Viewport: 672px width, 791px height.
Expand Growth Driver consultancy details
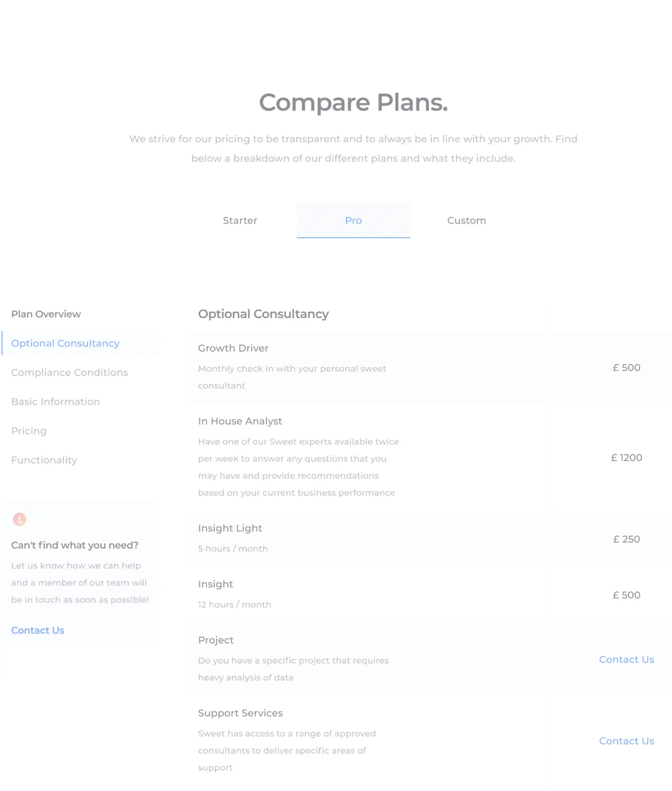tap(232, 347)
